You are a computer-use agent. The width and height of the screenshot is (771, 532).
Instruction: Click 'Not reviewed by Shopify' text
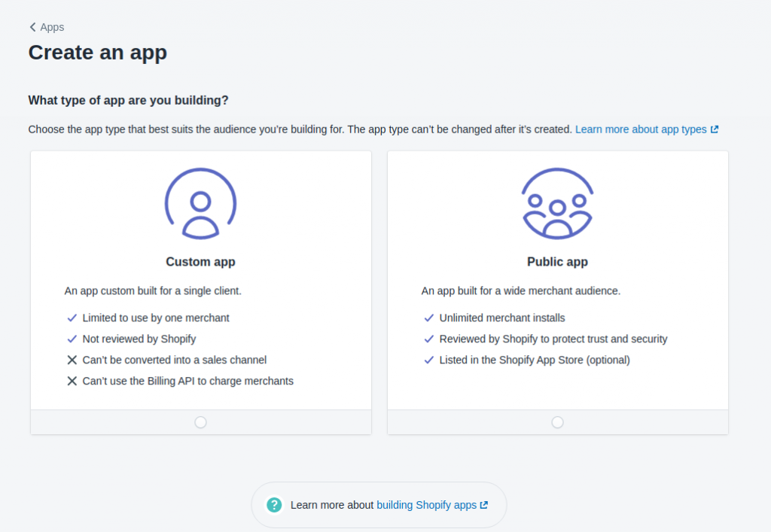coord(139,339)
